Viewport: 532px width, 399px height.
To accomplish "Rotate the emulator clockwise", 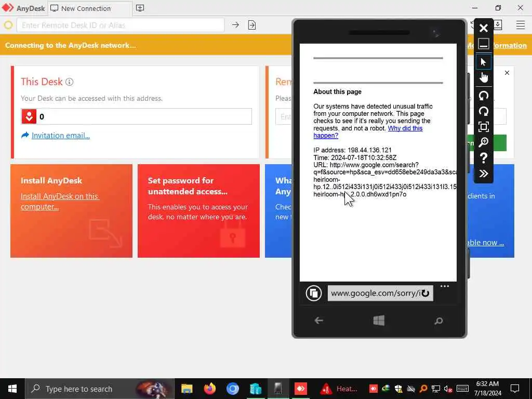I will click(484, 111).
